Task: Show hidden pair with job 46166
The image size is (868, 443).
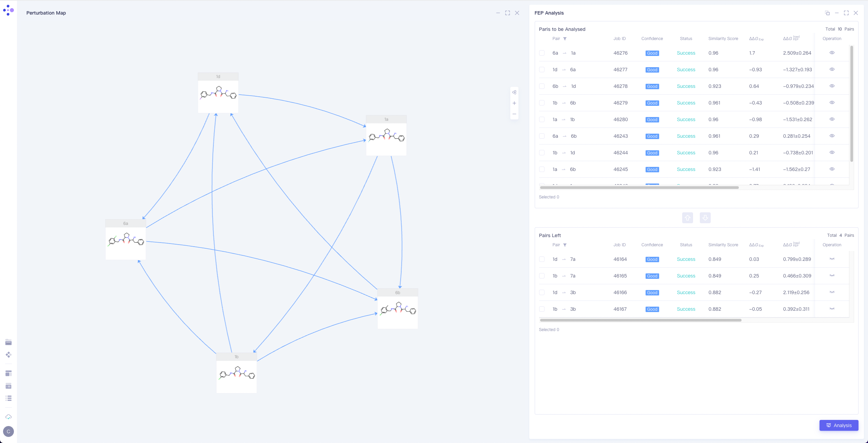Action: pyautogui.click(x=832, y=292)
